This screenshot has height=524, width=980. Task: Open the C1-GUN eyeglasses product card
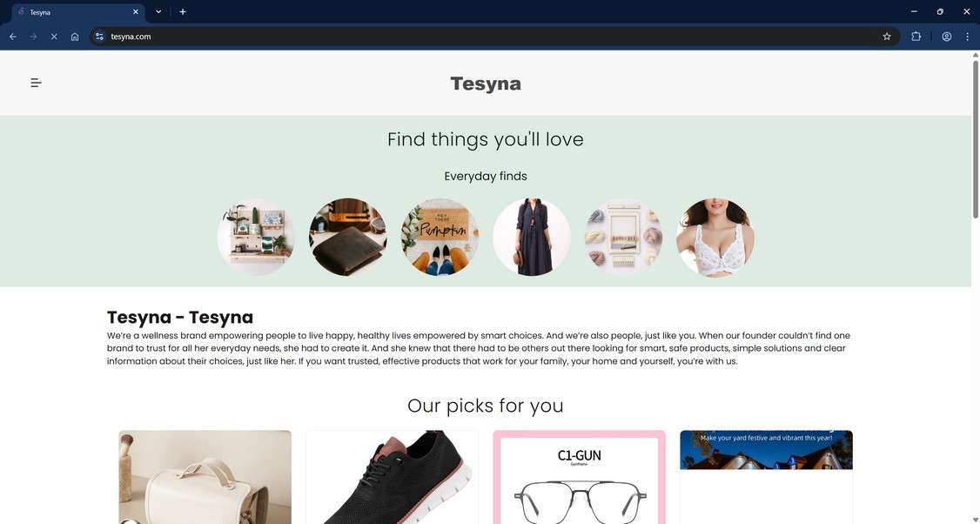tap(579, 477)
